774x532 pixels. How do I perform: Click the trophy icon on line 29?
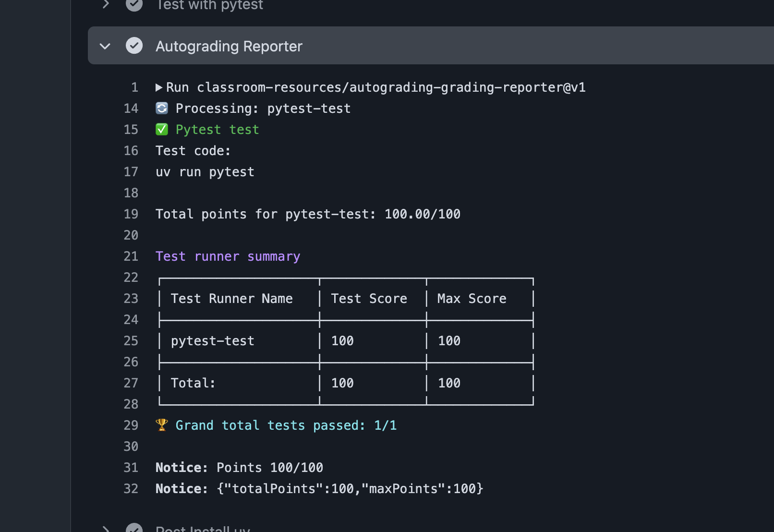[162, 425]
